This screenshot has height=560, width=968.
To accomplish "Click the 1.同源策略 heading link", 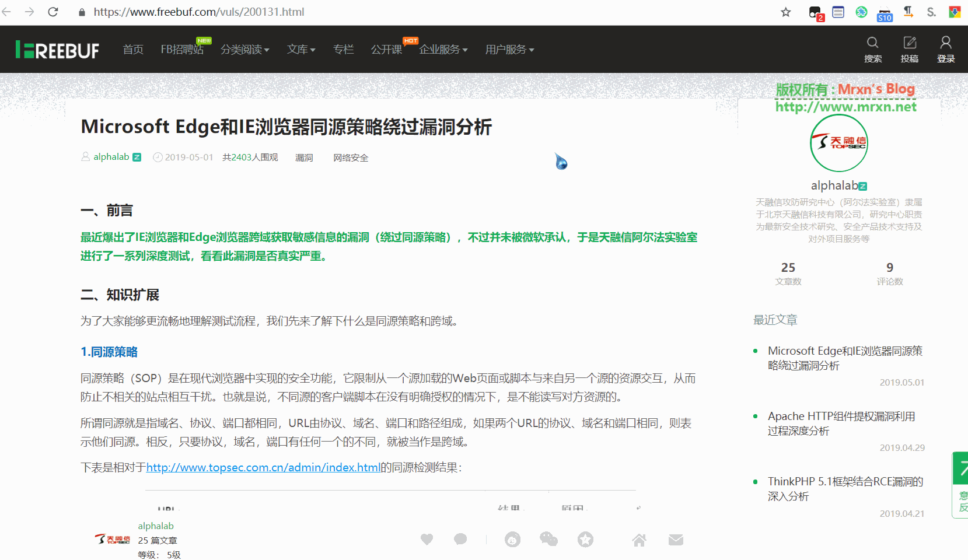I will (x=109, y=352).
